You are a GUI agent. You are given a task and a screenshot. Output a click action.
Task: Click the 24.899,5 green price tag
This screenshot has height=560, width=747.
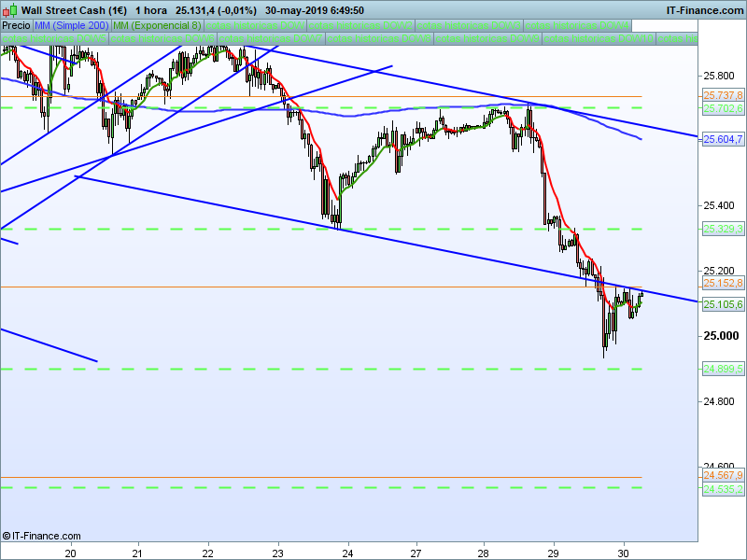tap(723, 369)
